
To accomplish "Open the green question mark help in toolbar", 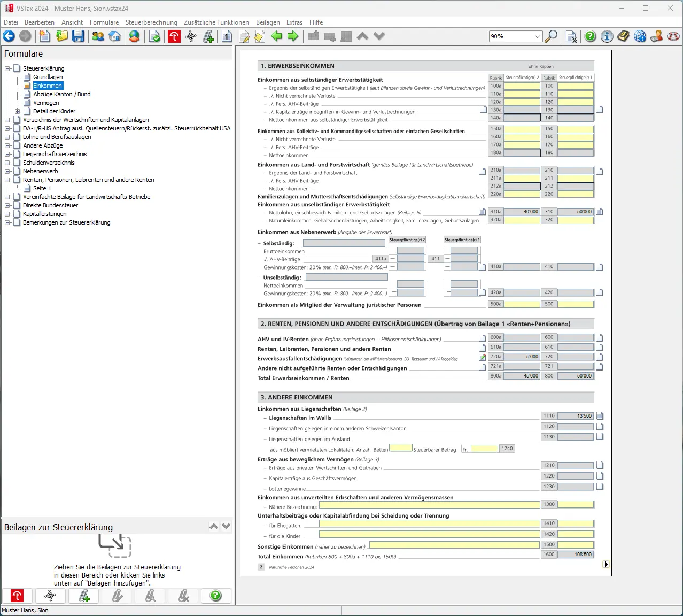I will point(590,36).
